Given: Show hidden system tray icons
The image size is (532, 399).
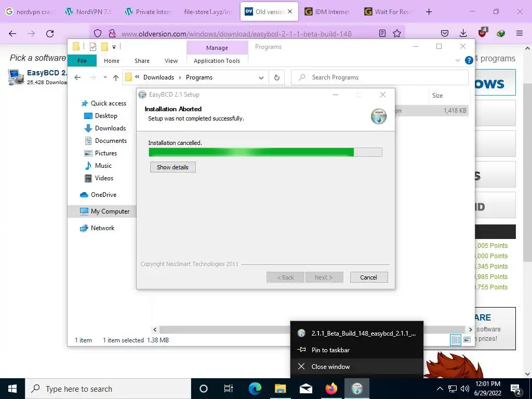Looking at the screenshot, I should pyautogui.click(x=440, y=389).
